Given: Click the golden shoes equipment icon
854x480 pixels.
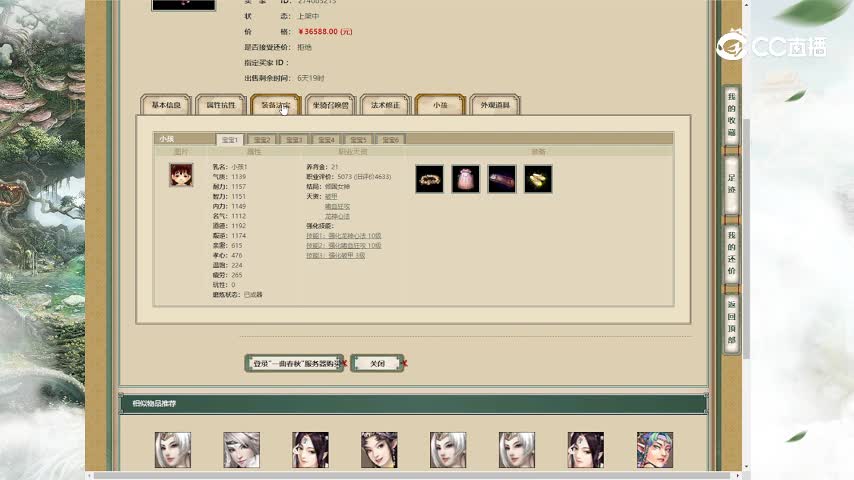Looking at the screenshot, I should pos(538,179).
